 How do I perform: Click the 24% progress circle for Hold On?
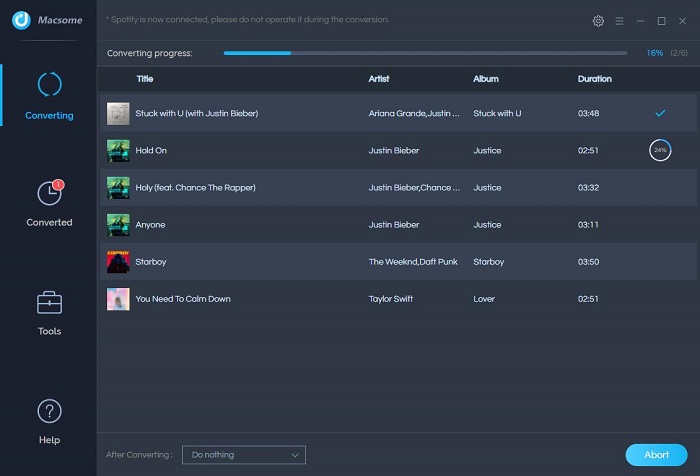pos(660,150)
